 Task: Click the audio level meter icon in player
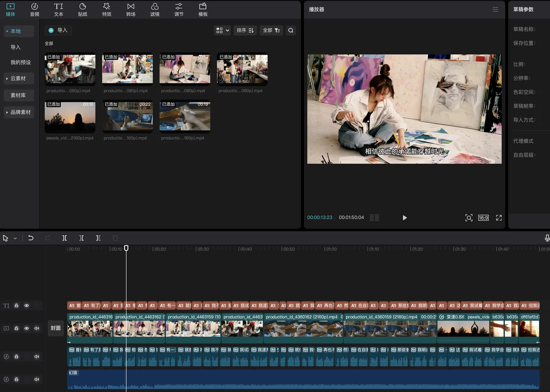[x=374, y=218]
